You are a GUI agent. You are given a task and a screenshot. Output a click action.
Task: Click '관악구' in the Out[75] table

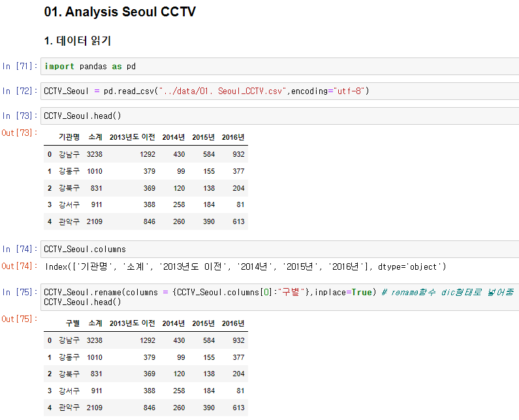(x=69, y=408)
